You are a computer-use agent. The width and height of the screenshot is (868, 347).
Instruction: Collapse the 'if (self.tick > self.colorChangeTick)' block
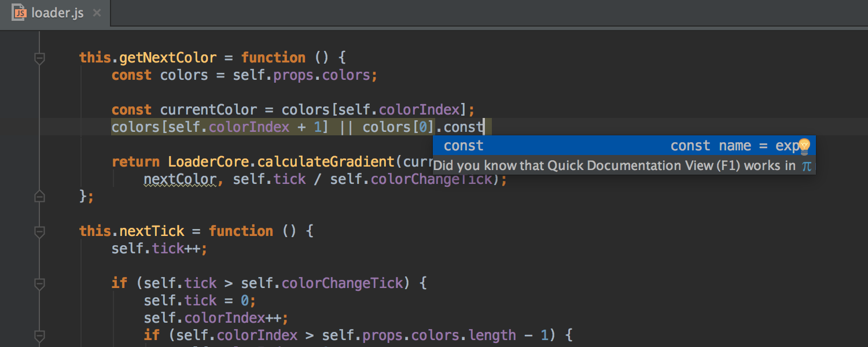pyautogui.click(x=39, y=283)
